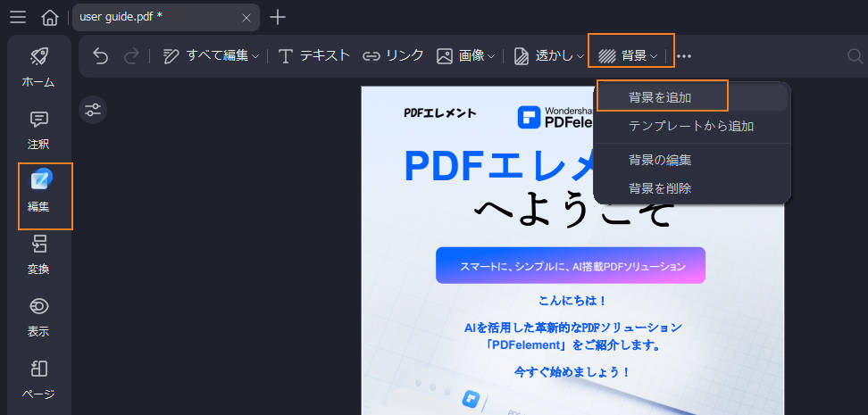
Task: Click the こんにちは！ text in document
Action: 573,301
